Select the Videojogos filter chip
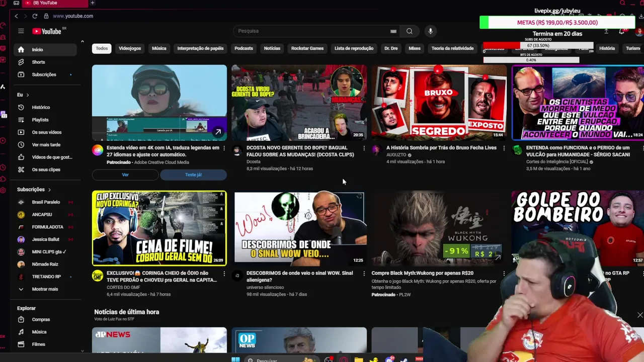This screenshot has height=362, width=644. (130, 48)
